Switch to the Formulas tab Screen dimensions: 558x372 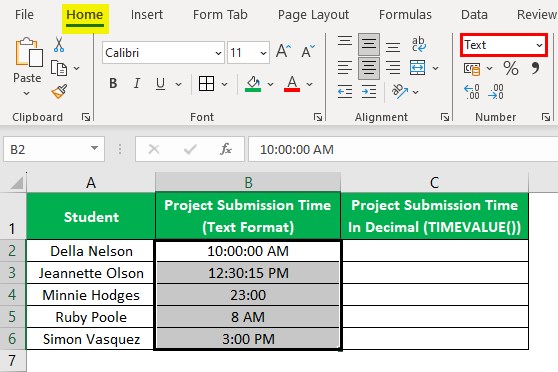coord(405,15)
